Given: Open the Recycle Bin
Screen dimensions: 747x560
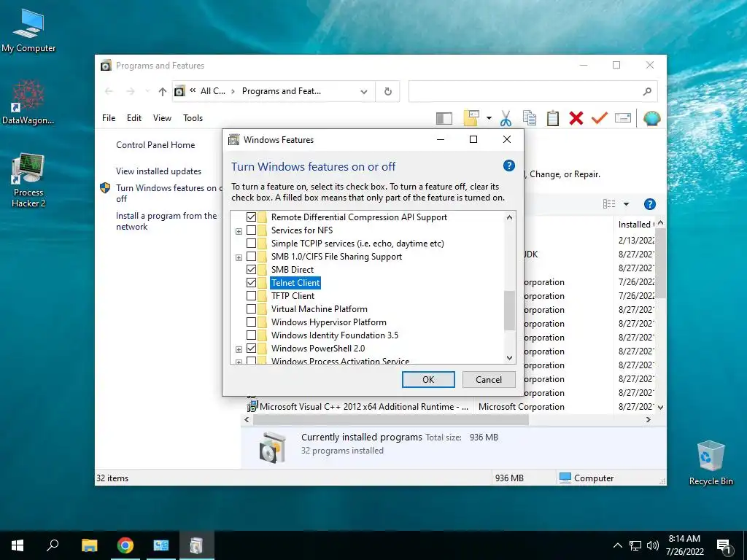Looking at the screenshot, I should click(711, 463).
